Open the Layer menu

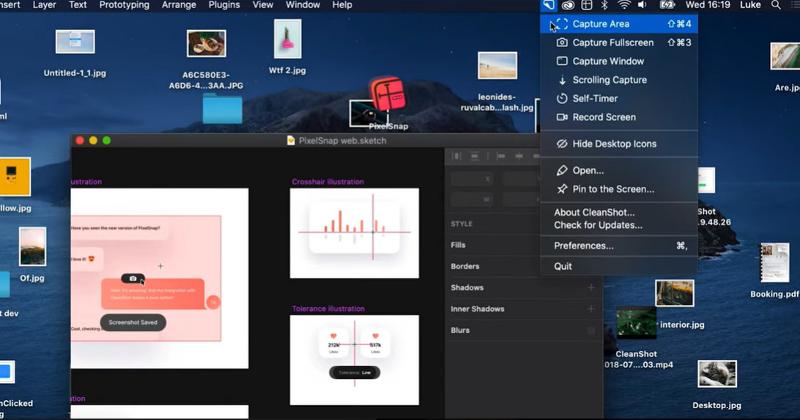click(44, 5)
